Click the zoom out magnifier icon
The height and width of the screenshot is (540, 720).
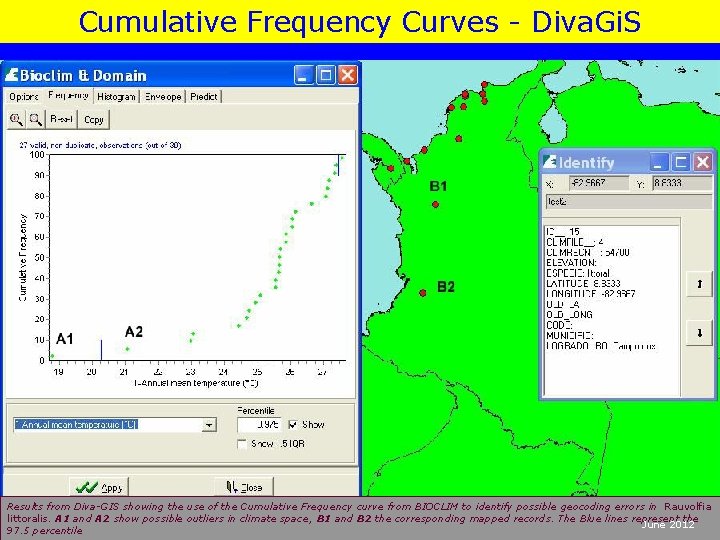(35, 119)
